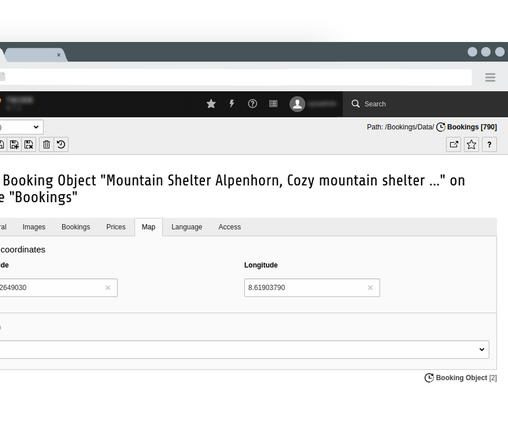Click the Path: /Bookings/Data/ text
This screenshot has height=430, width=508.
click(x=400, y=127)
